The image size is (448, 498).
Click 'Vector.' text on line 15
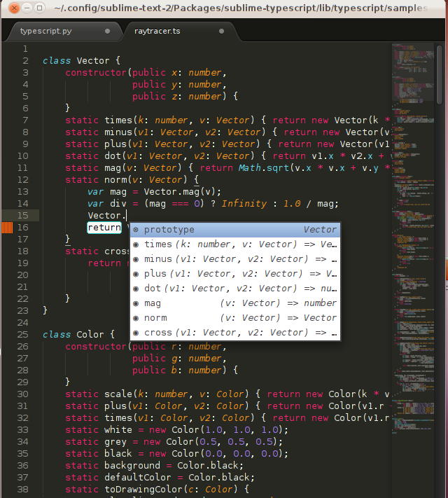tap(106, 216)
